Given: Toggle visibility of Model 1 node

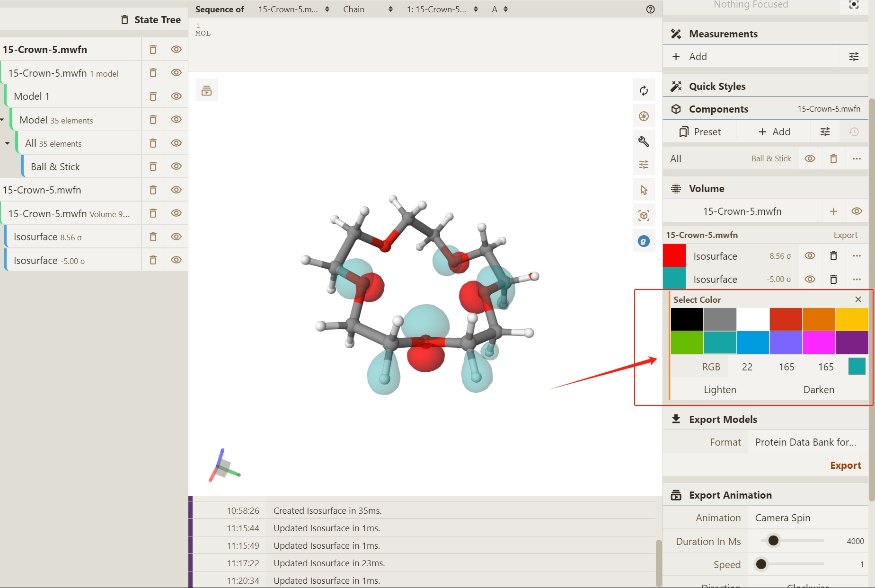Looking at the screenshot, I should [x=176, y=97].
